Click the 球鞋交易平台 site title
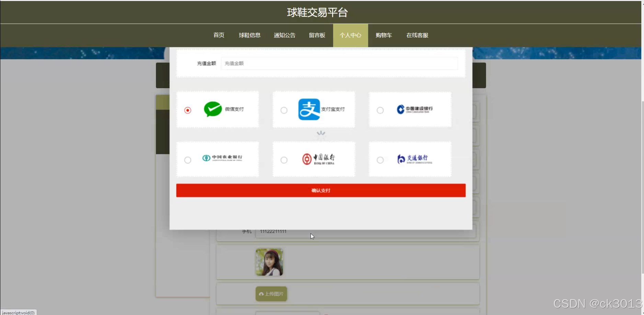Viewport: 644px width, 315px height. click(317, 12)
